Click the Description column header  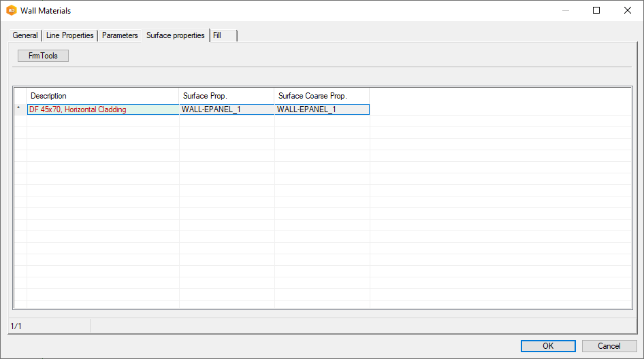tap(102, 96)
